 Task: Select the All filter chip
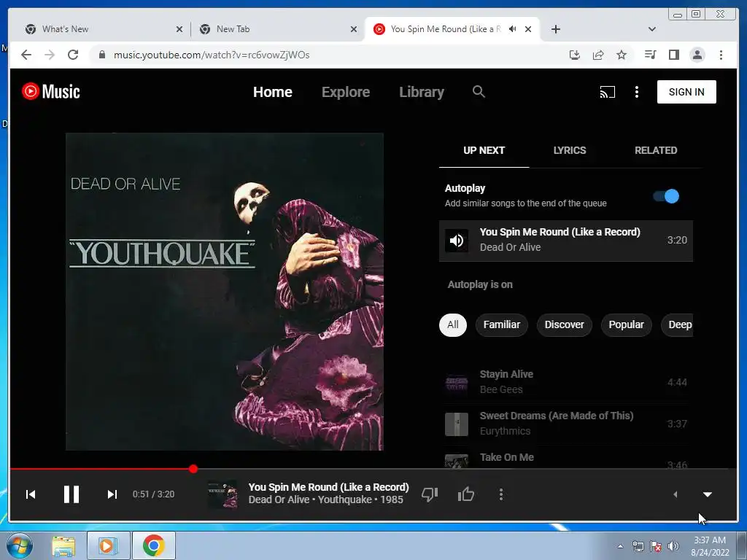(452, 324)
